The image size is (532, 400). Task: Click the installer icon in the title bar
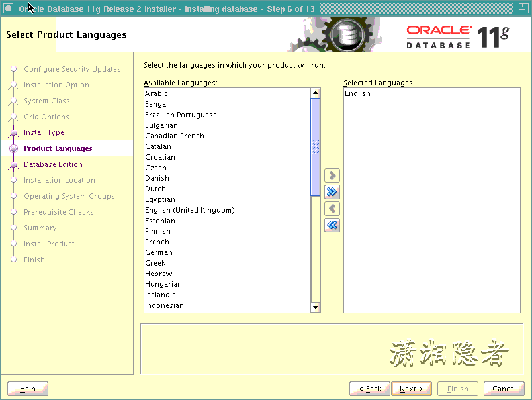pos(7,7)
